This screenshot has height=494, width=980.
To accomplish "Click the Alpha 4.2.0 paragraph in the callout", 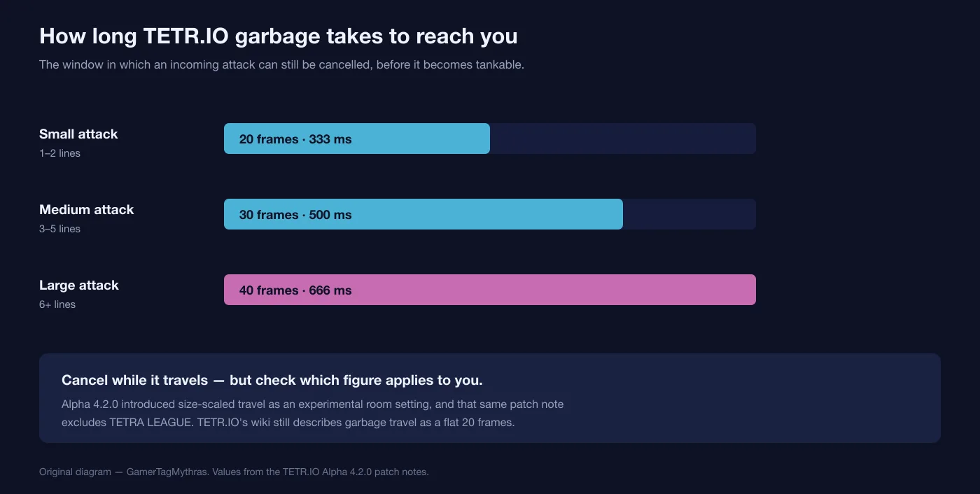I will pyautogui.click(x=313, y=413).
